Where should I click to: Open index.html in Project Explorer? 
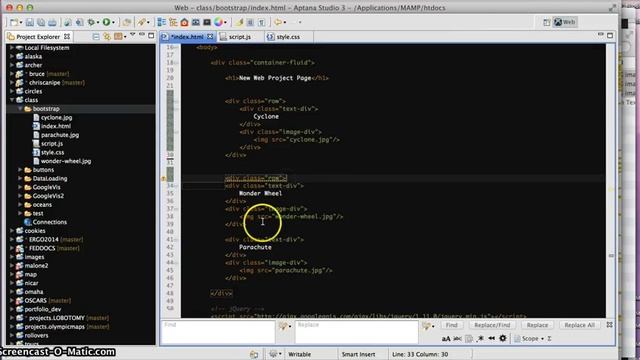point(56,126)
